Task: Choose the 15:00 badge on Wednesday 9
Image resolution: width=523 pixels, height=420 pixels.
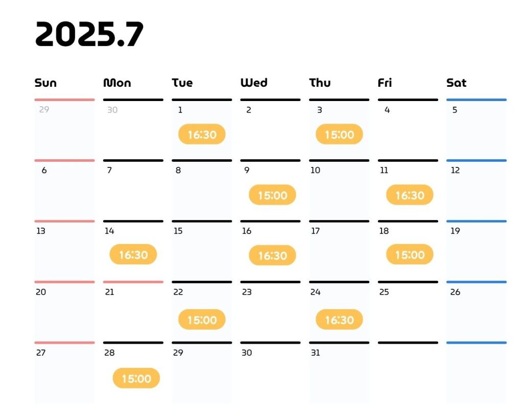Action: [x=272, y=194]
